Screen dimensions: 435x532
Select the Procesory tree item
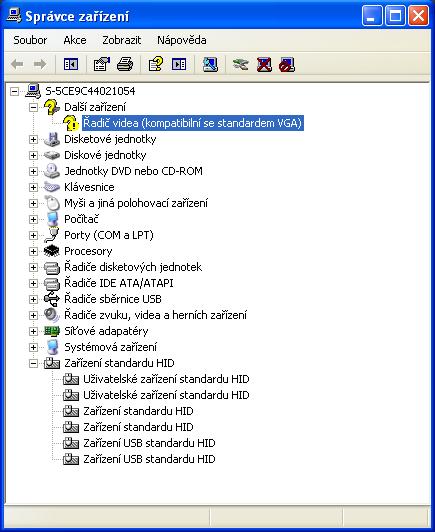(88, 251)
